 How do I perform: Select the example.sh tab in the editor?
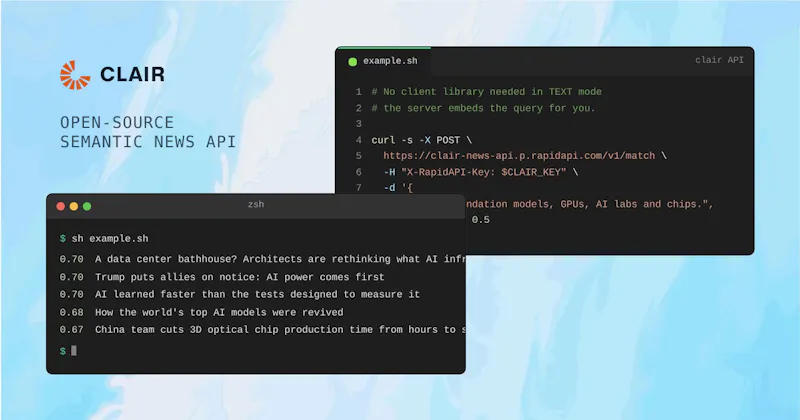coord(384,61)
